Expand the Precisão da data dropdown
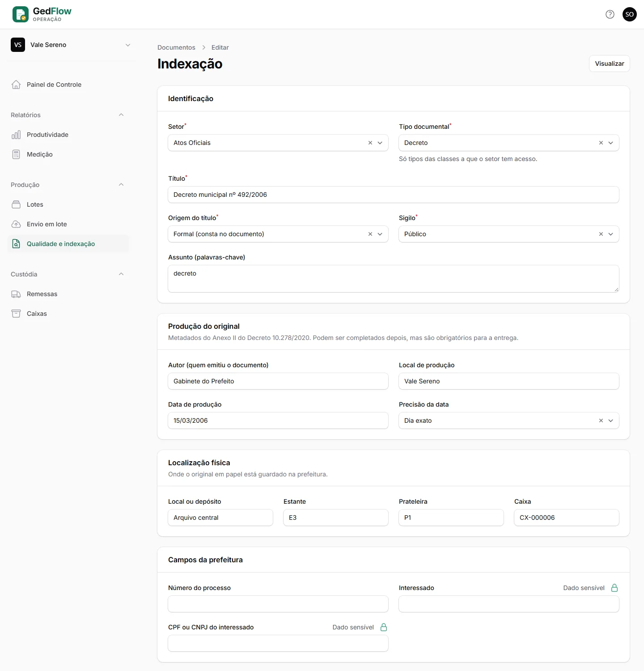 click(x=611, y=420)
